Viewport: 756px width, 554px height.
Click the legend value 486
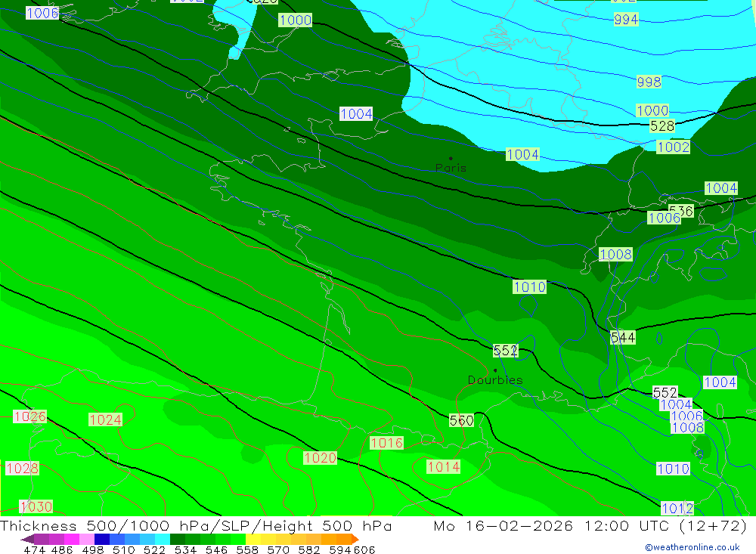point(62,549)
